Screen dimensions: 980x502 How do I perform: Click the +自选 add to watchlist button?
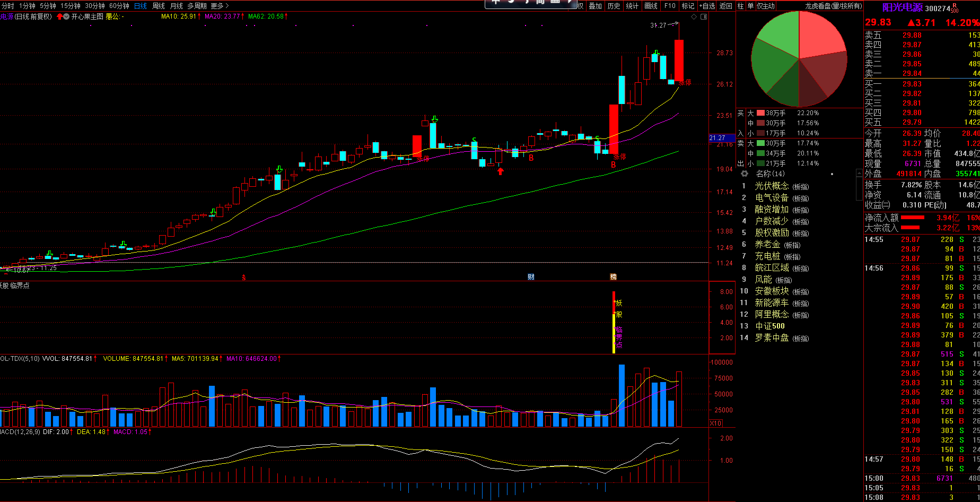[707, 6]
